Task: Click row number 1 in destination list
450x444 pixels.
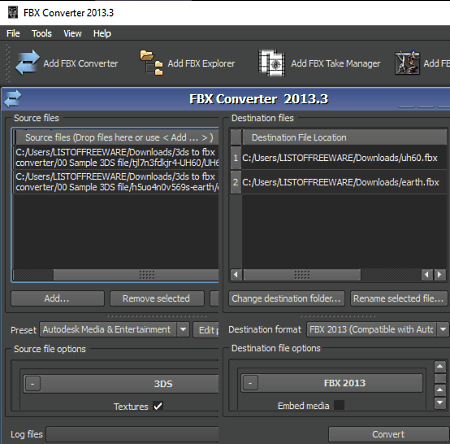Action: tap(236, 158)
